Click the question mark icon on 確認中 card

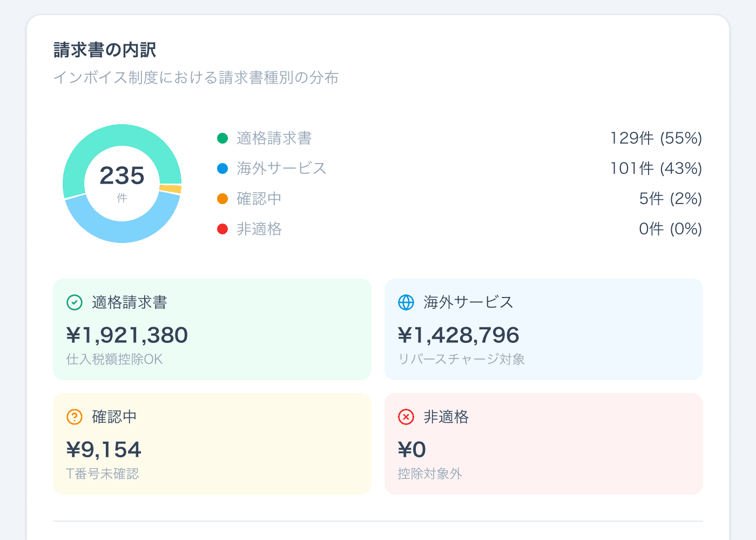pos(75,417)
